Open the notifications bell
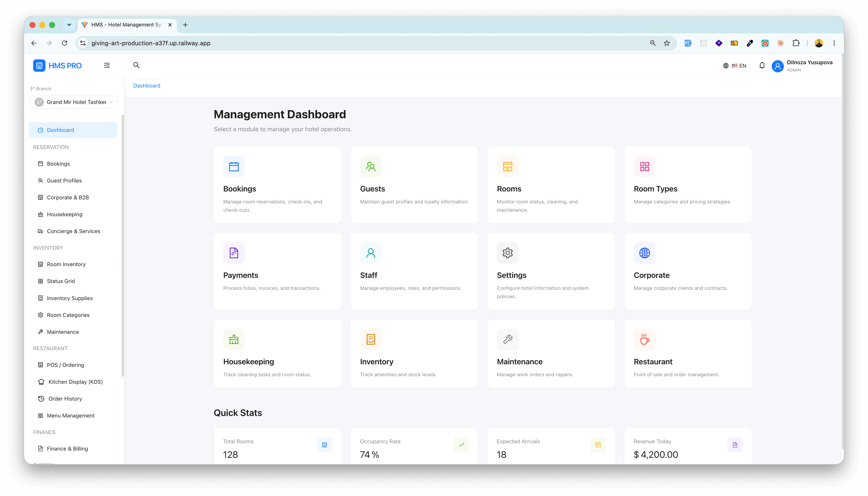Screen dimensions: 868x496 click(762, 66)
